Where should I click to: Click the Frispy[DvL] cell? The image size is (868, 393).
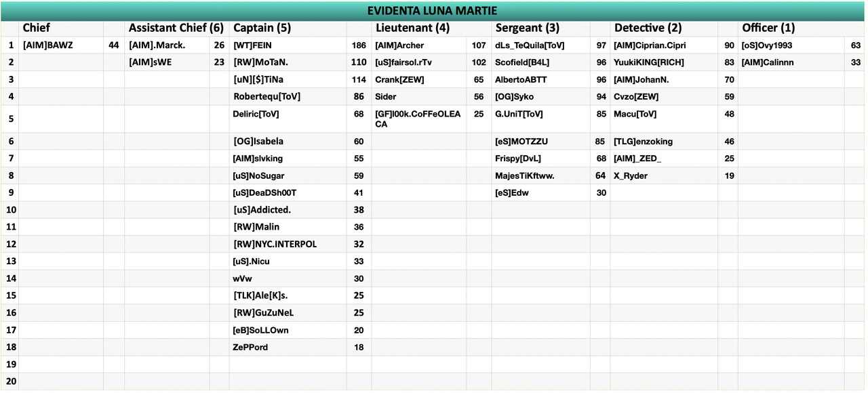[x=540, y=159]
